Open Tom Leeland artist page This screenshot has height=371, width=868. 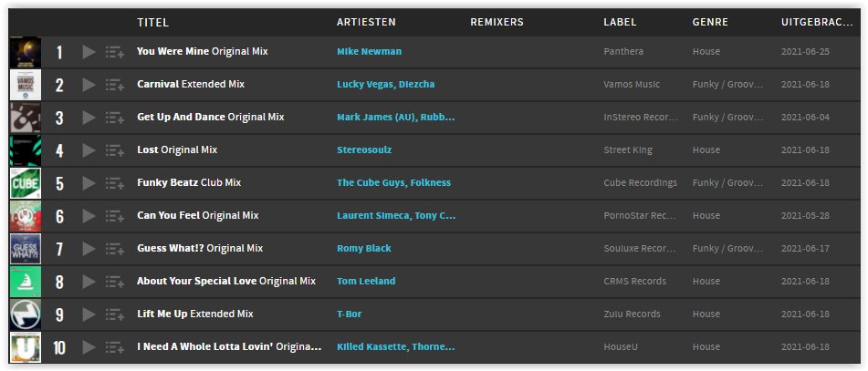click(366, 281)
